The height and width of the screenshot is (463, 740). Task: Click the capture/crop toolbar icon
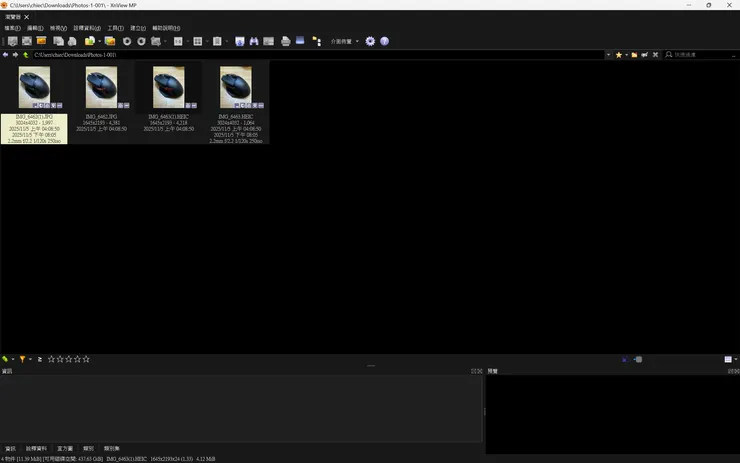pos(156,42)
